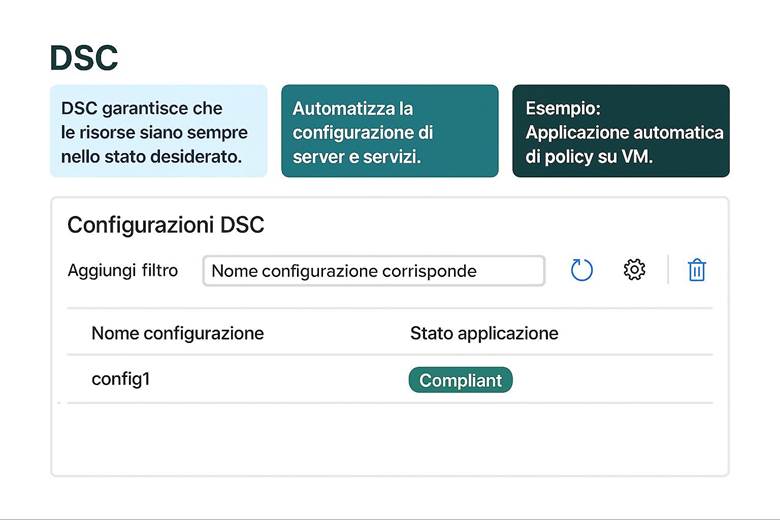Click the Aggiungi filtro label
Image resolution: width=780 pixels, height=520 pixels.
(123, 271)
